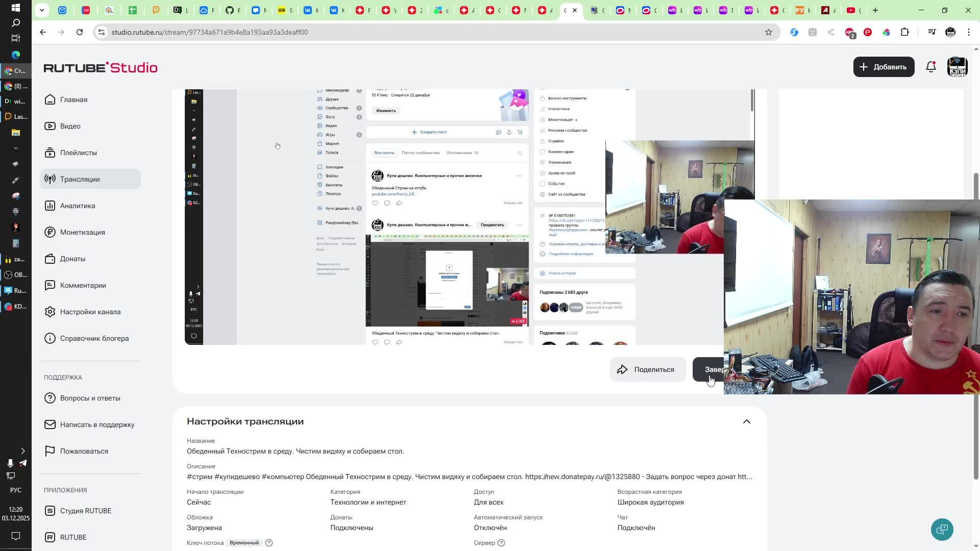Open the browser extensions puzzle icon

(904, 32)
